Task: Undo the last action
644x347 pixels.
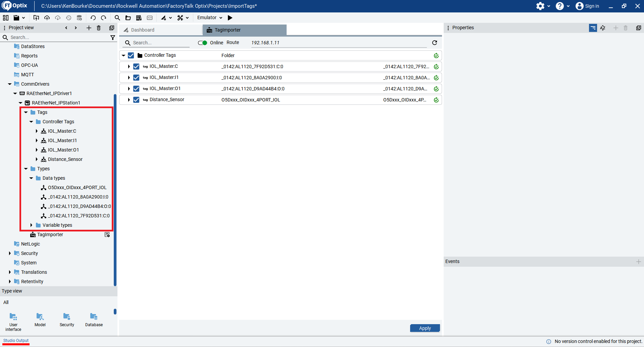Action: click(x=93, y=18)
